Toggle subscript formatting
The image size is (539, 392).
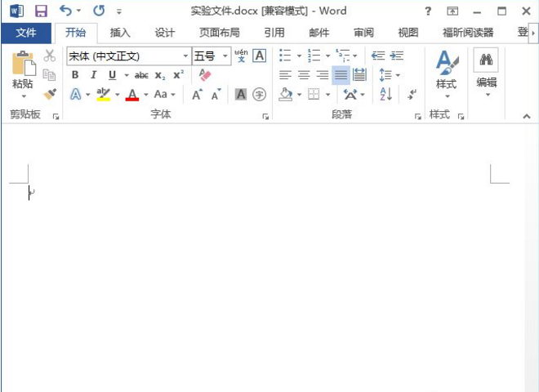tap(160, 75)
